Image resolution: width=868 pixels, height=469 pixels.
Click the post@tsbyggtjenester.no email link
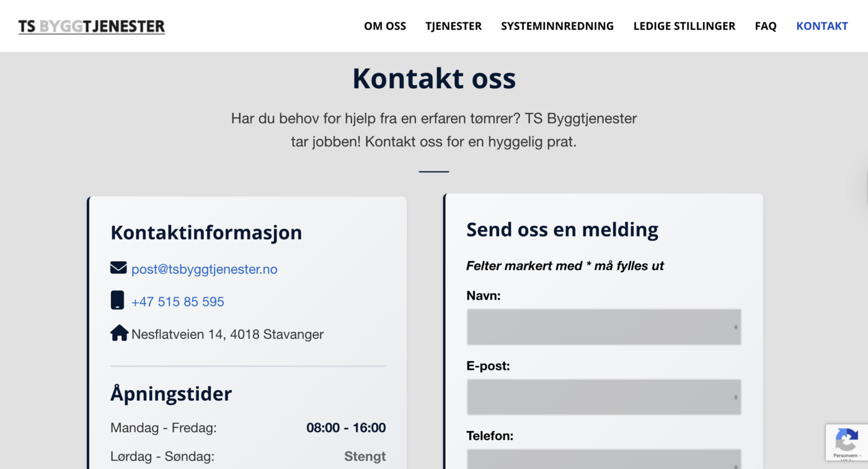click(x=204, y=269)
